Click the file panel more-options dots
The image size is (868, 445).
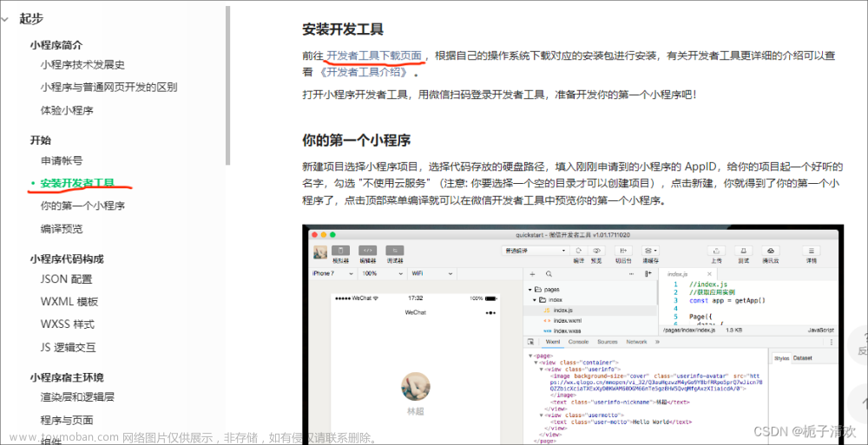click(x=632, y=273)
